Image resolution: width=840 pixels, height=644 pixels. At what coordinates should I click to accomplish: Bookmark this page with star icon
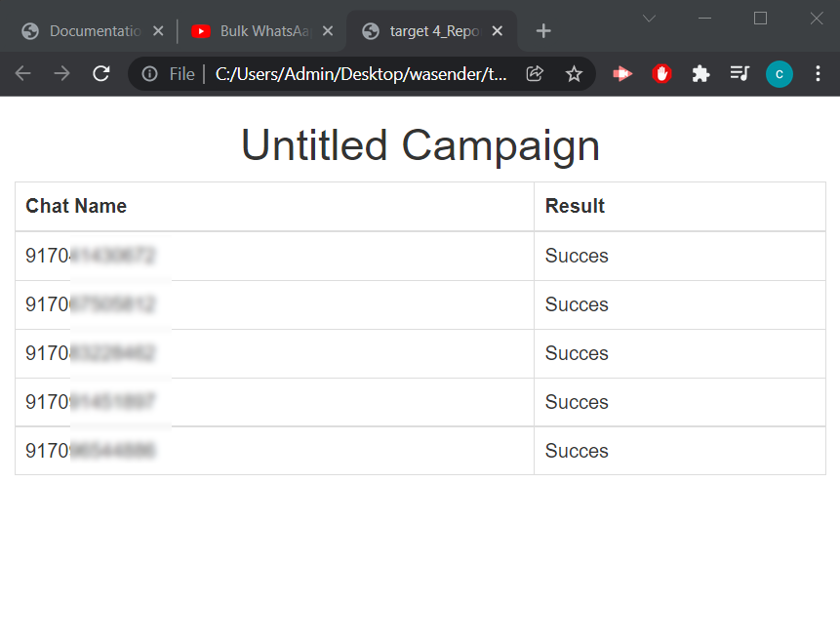coord(574,74)
